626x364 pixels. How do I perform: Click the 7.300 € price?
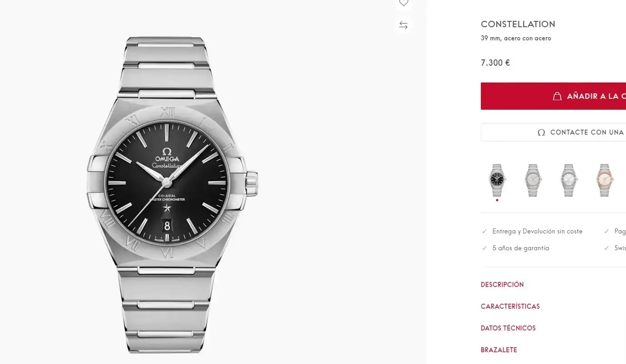tap(495, 63)
